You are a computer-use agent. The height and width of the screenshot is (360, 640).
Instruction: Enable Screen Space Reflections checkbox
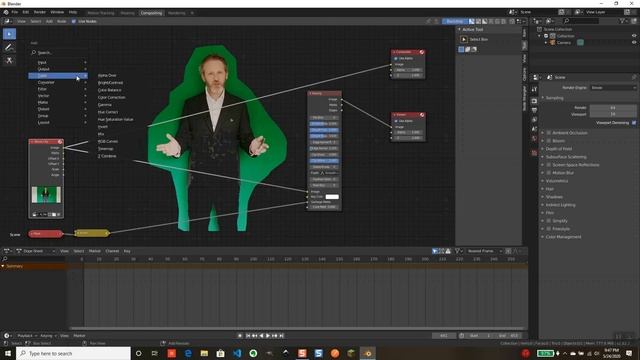click(549, 165)
